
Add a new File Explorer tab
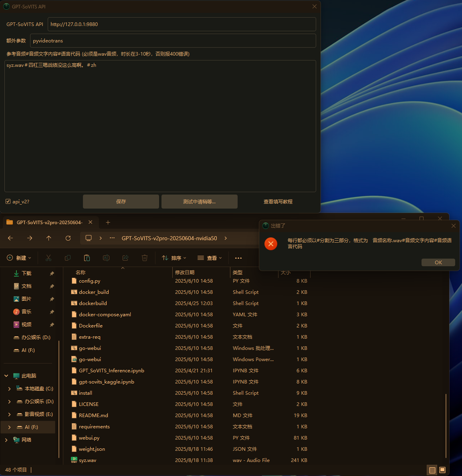pyautogui.click(x=108, y=223)
